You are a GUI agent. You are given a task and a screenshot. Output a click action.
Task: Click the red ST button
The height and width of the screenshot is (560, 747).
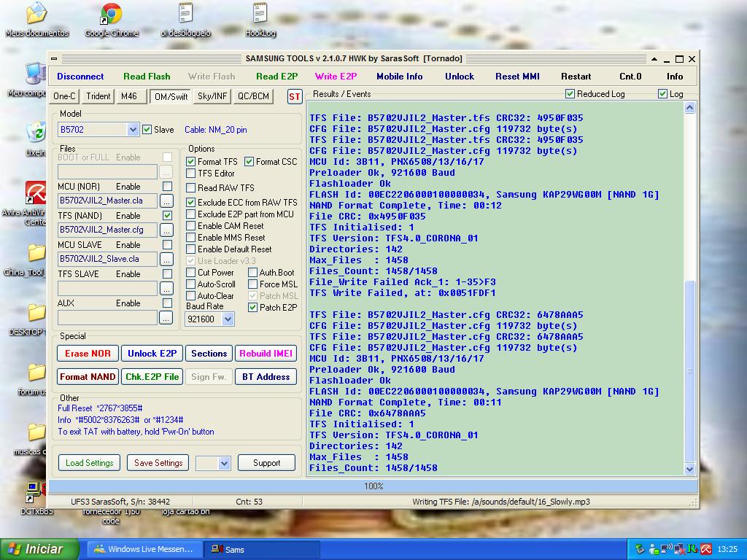click(295, 97)
